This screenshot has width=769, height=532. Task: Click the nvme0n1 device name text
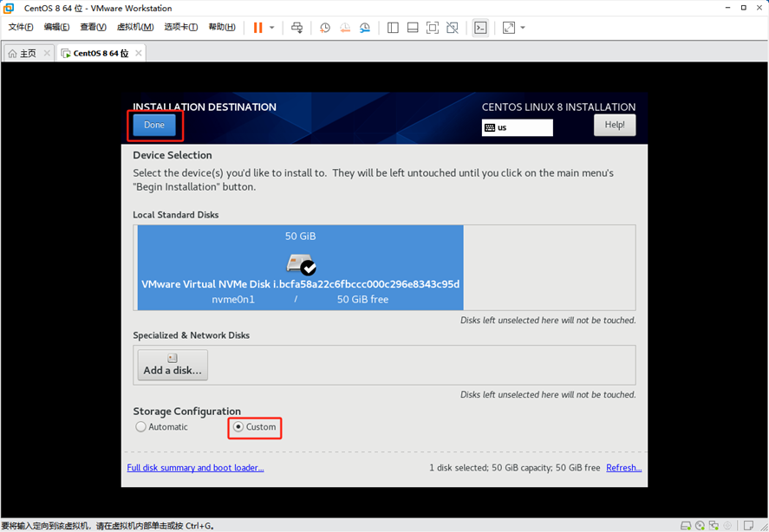[x=233, y=299]
